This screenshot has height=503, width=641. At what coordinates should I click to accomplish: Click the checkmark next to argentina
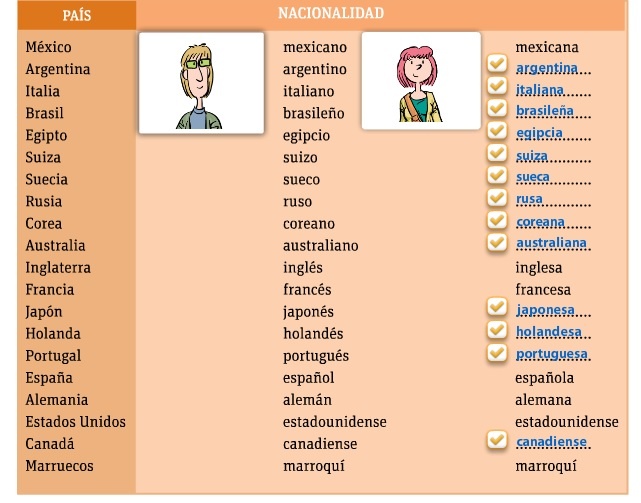(x=496, y=65)
